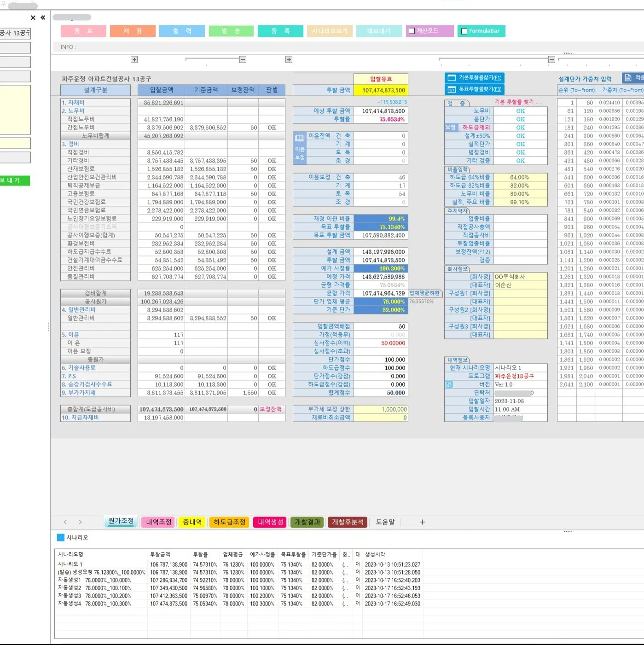This screenshot has width=644, height=645.
Task: Toggle the FormulaBar checkbox
Action: click(x=464, y=31)
